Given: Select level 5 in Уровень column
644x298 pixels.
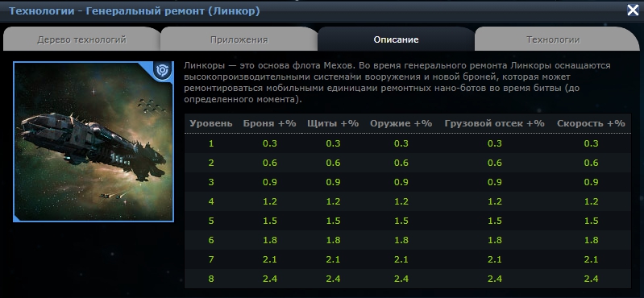Looking at the screenshot, I should coord(211,221).
